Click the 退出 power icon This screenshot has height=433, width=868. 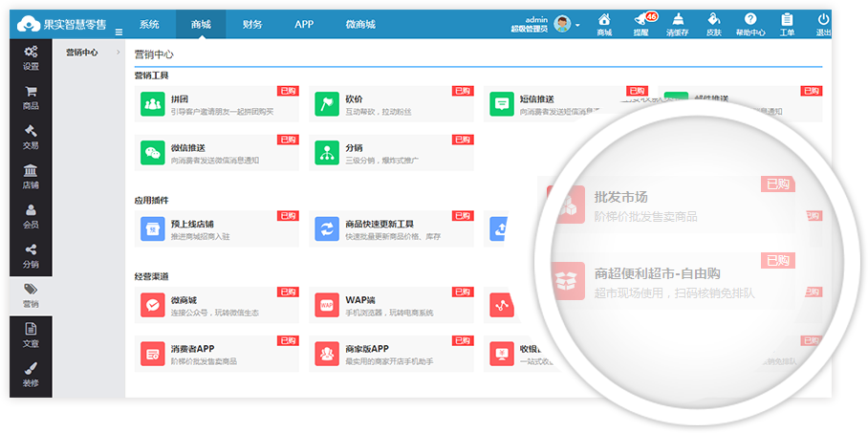click(824, 25)
